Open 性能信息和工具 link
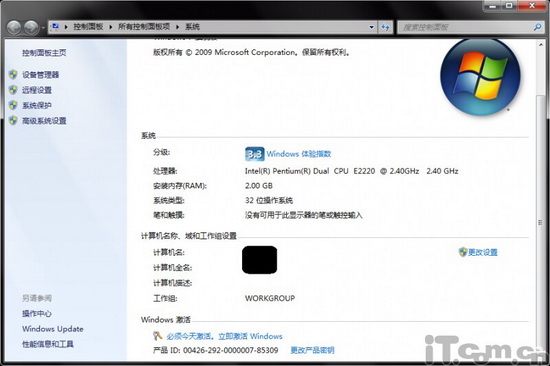This screenshot has height=366, width=550. [x=48, y=344]
